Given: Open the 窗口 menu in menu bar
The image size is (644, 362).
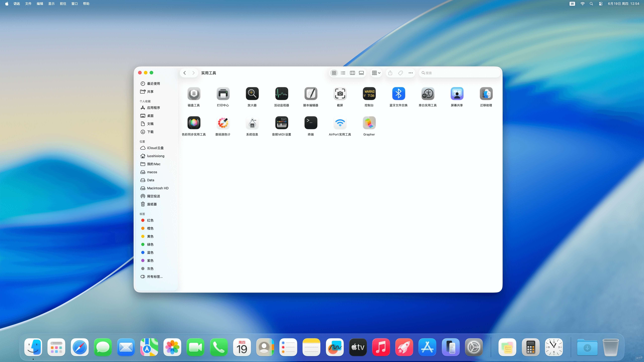Looking at the screenshot, I should 74,4.
